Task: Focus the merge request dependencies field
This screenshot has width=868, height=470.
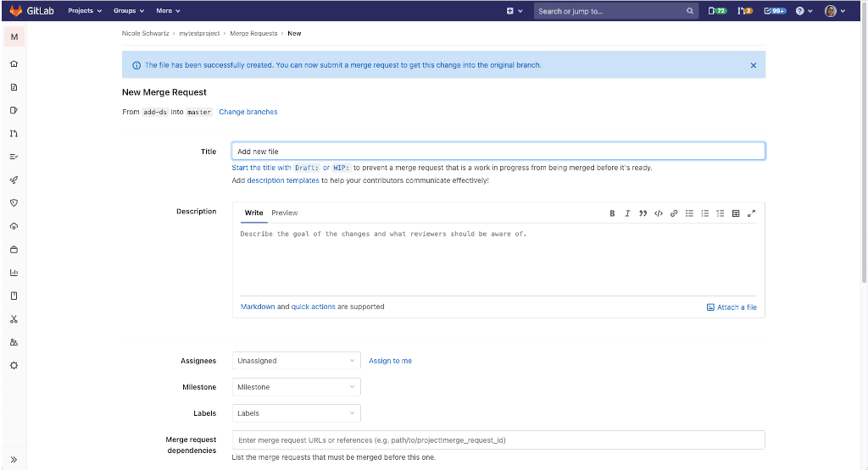Action: (x=498, y=440)
